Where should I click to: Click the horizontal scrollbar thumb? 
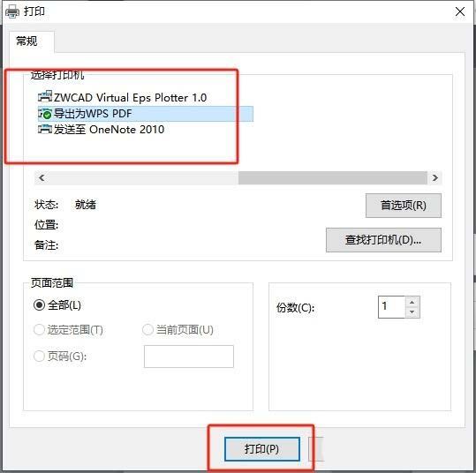(333, 177)
